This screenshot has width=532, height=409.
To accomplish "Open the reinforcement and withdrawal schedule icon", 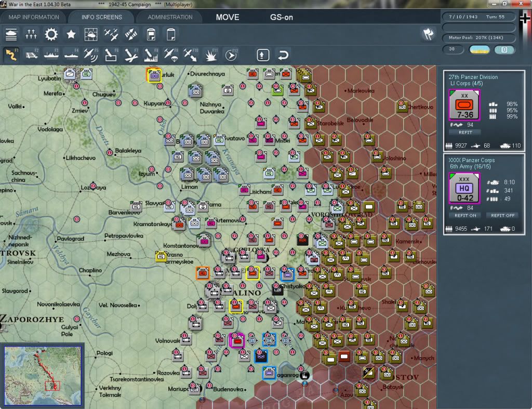I will (31, 34).
